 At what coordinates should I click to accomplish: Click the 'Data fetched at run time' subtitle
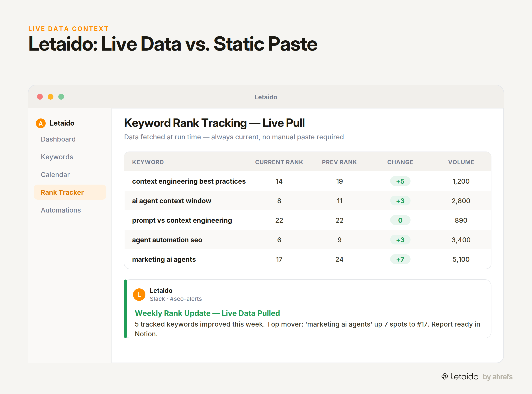pyautogui.click(x=234, y=137)
